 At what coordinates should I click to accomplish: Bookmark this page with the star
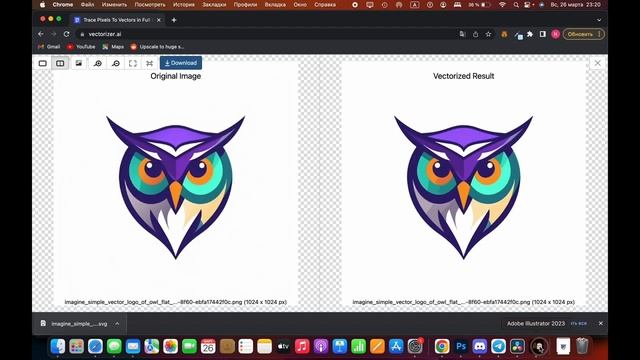pos(489,34)
